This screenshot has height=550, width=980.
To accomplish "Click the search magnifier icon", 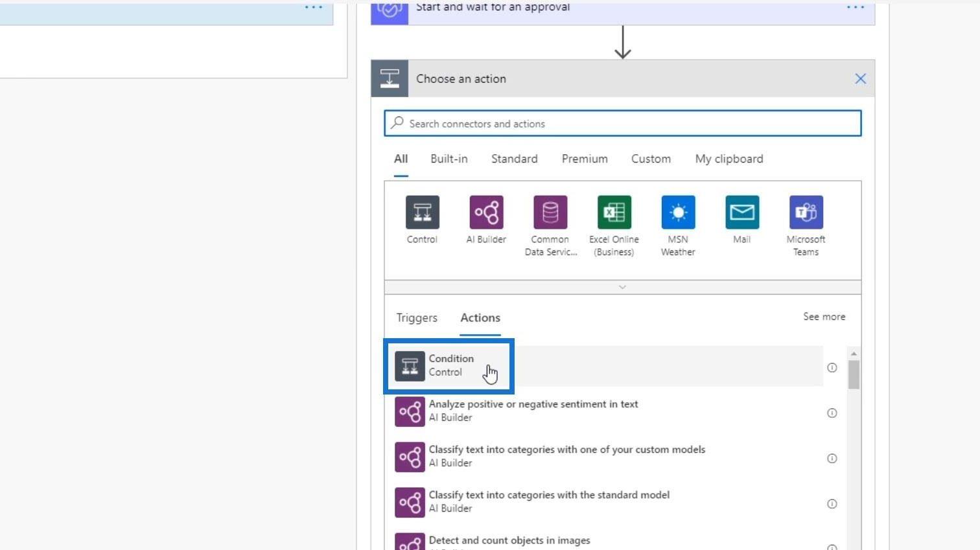I will [x=397, y=122].
